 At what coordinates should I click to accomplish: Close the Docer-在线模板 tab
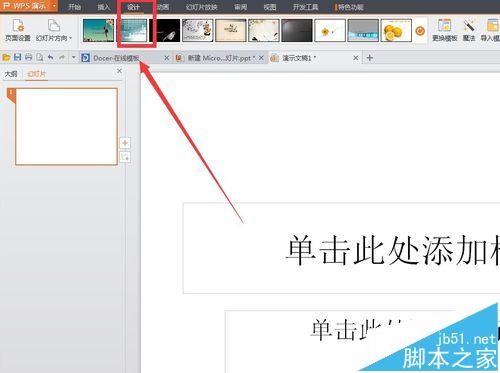click(167, 58)
